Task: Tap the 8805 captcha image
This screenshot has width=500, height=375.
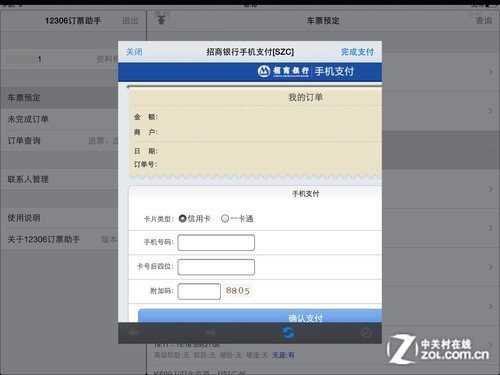Action: 238,291
